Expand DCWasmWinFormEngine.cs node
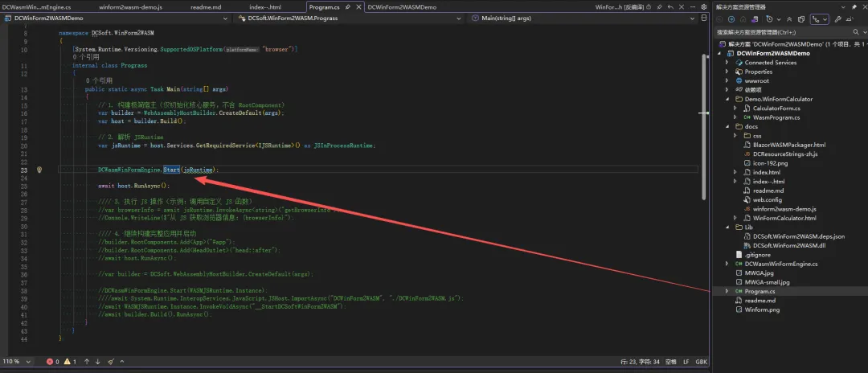Screen dimensions: 868x373 point(727,264)
